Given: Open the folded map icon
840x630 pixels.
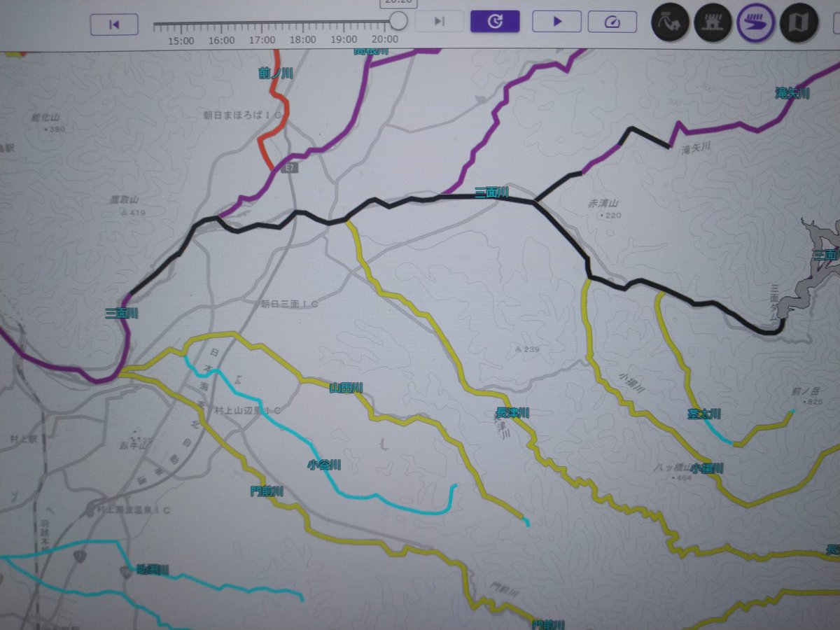Looking at the screenshot, I should tap(799, 23).
